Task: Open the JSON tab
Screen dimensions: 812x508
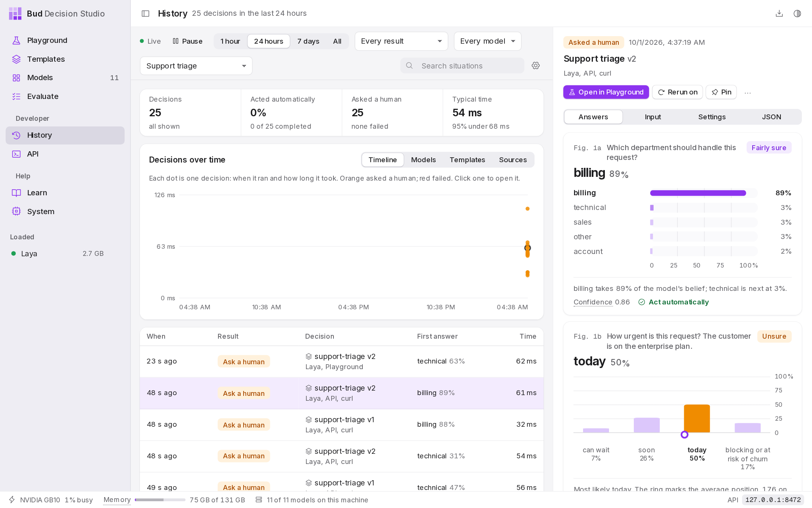Action: [x=771, y=117]
